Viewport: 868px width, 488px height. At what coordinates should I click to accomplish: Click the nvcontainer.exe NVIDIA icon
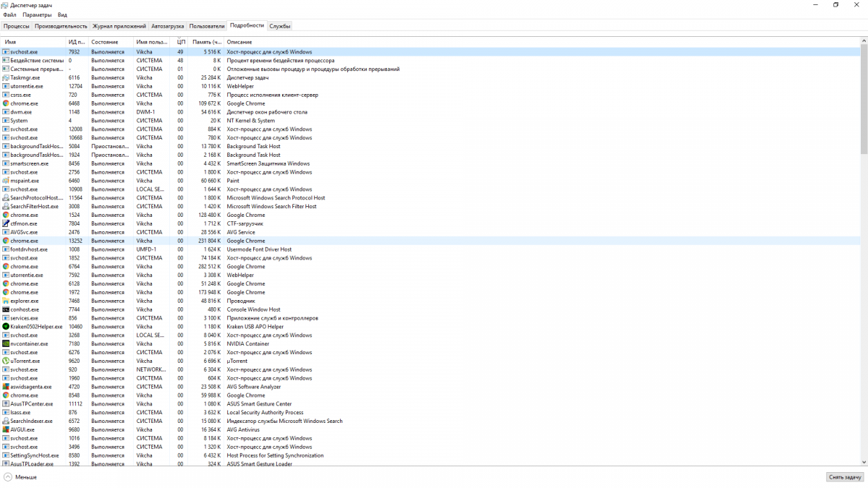[x=6, y=344]
